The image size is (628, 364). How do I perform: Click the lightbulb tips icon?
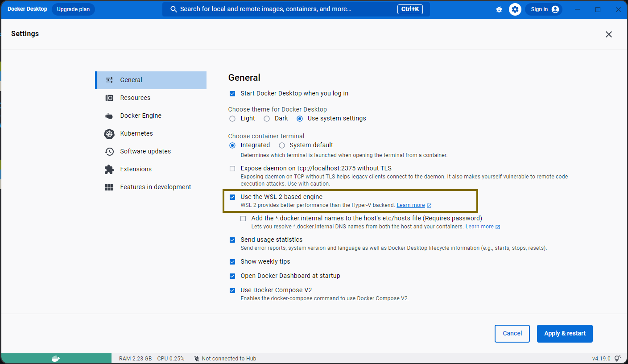618,358
